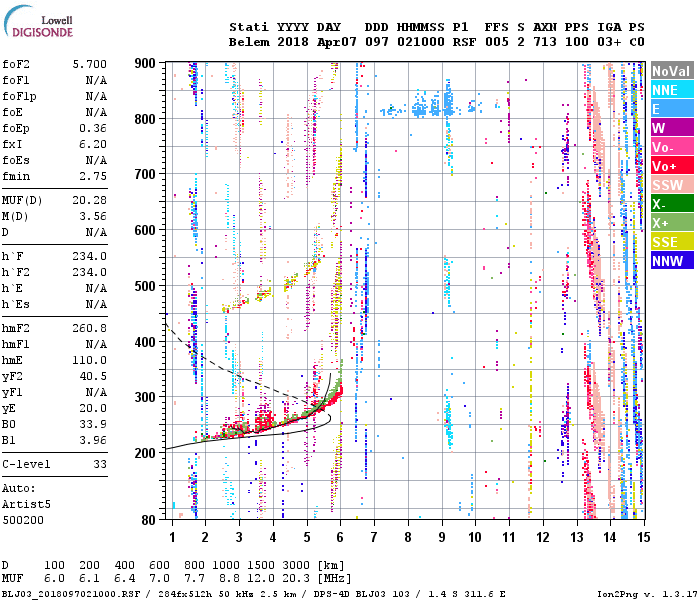Click the BLJ03_2018097021000.RSF file name
Image resolution: width=700 pixels, height=600 pixels.
coord(71,594)
